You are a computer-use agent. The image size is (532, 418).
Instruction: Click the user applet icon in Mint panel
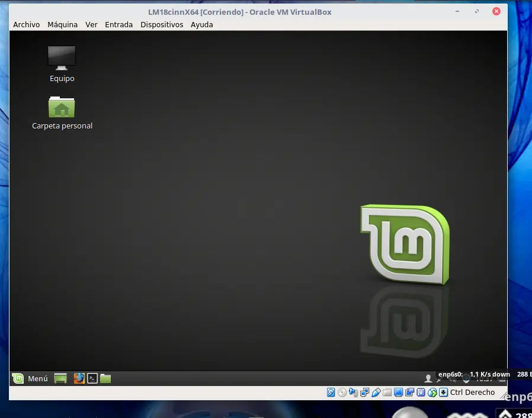[428, 379]
